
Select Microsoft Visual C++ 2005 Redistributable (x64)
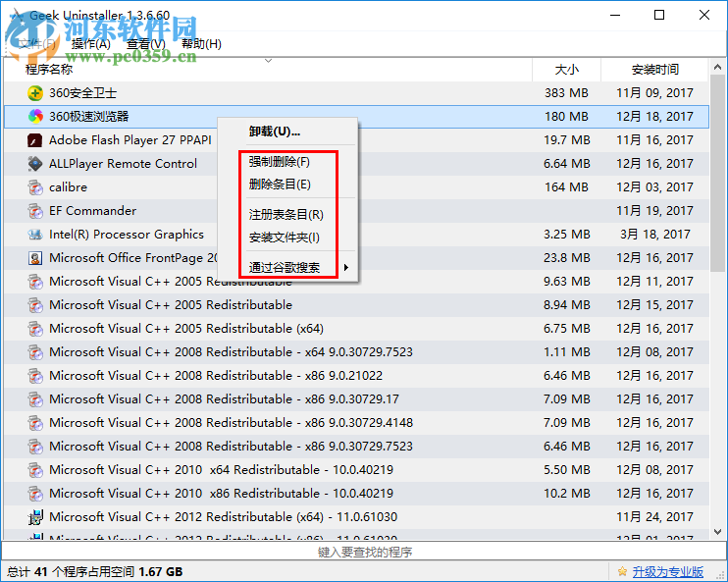tap(186, 329)
